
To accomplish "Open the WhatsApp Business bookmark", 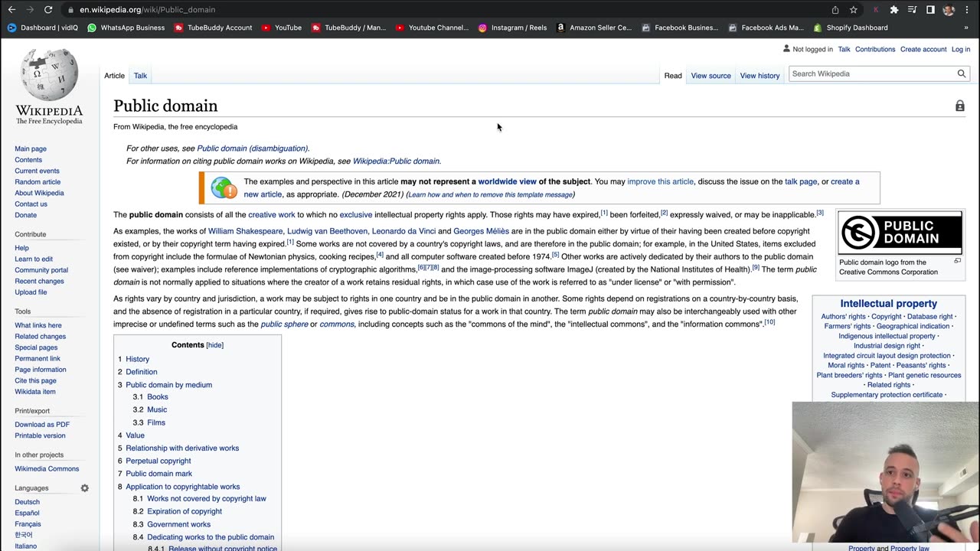I will point(126,28).
